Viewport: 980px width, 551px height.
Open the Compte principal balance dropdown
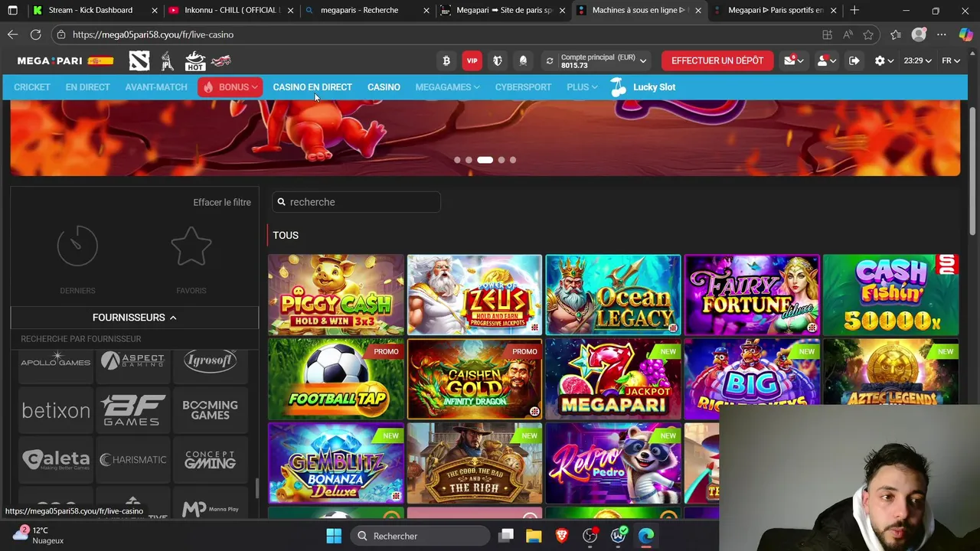[x=604, y=60]
